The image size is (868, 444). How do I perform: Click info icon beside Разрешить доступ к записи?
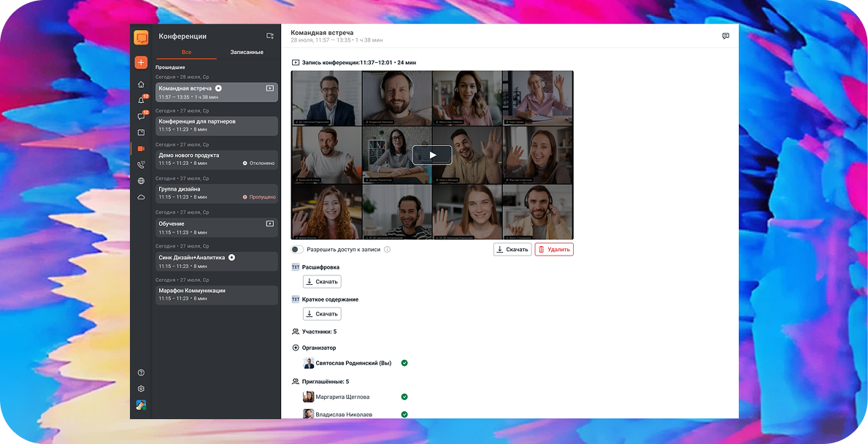[387, 250]
